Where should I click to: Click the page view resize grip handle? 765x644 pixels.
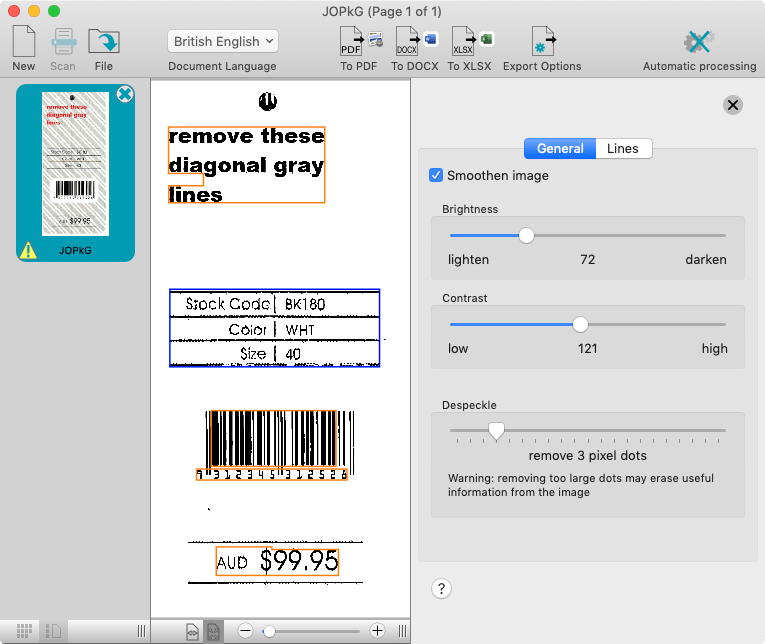[402, 631]
